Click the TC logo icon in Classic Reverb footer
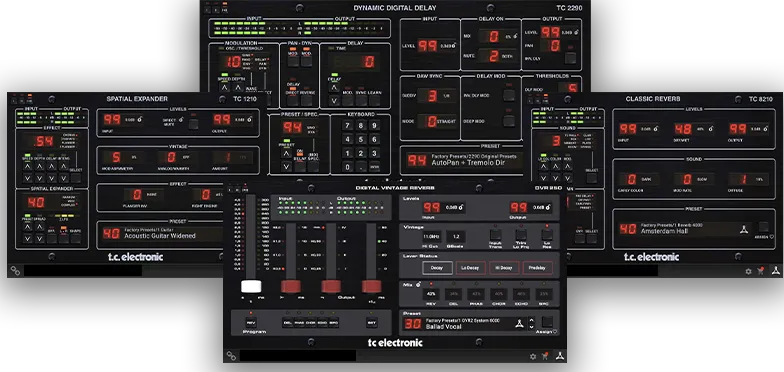784x372 pixels. coord(776,270)
